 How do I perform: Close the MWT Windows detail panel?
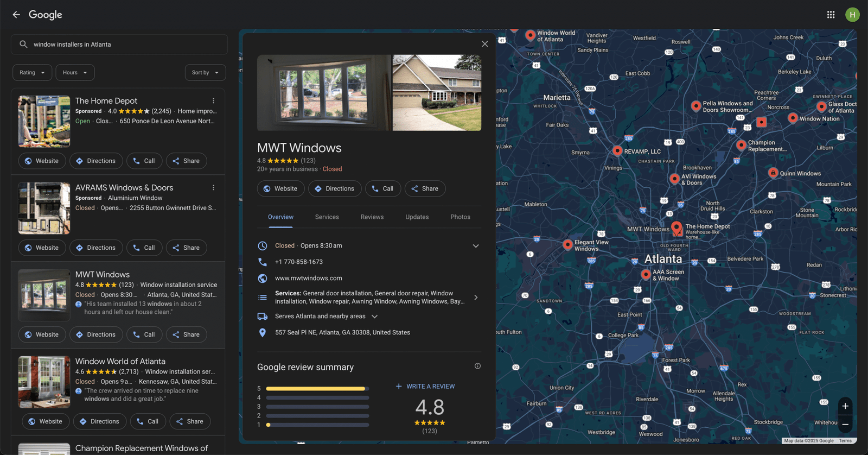(x=484, y=44)
